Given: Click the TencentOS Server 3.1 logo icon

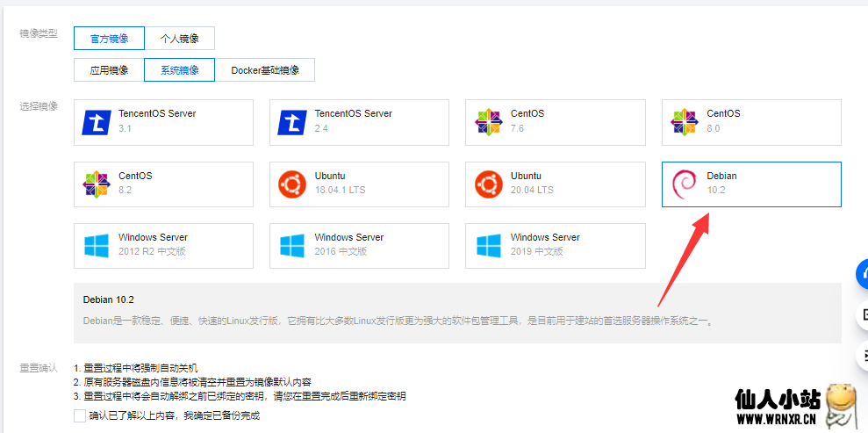Looking at the screenshot, I should 97,122.
